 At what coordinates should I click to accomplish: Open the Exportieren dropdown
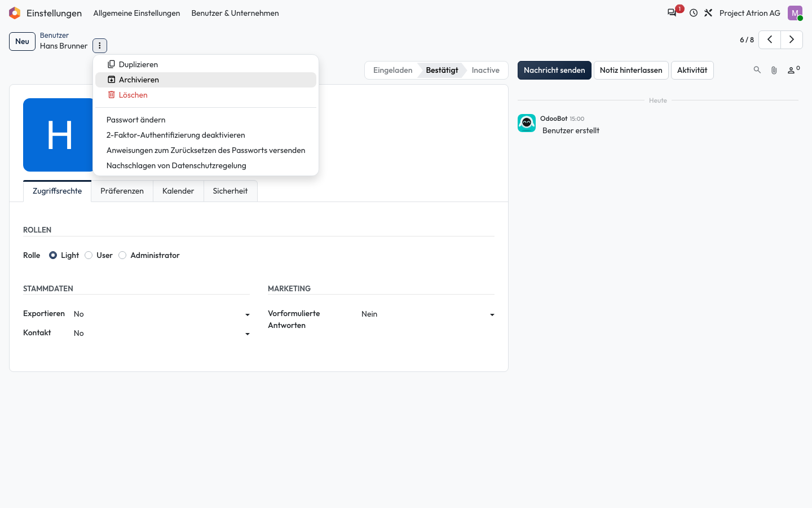pos(162,314)
